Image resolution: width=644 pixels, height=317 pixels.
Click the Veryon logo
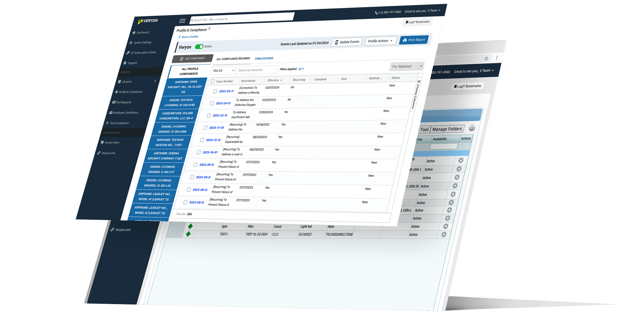point(148,21)
